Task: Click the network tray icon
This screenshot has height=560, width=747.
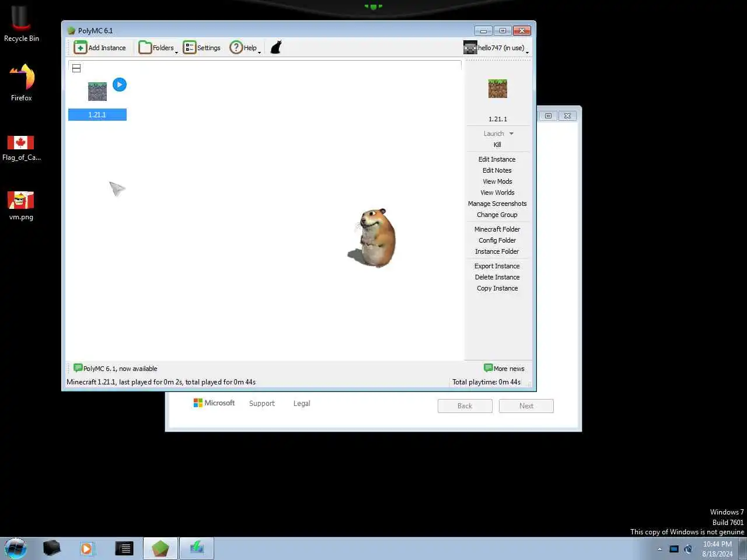Action: (674, 549)
